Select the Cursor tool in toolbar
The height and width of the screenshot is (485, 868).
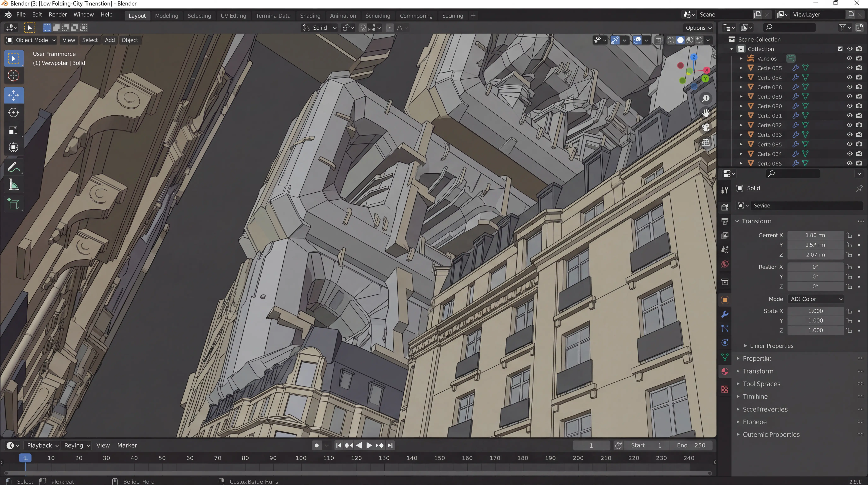pyautogui.click(x=13, y=76)
